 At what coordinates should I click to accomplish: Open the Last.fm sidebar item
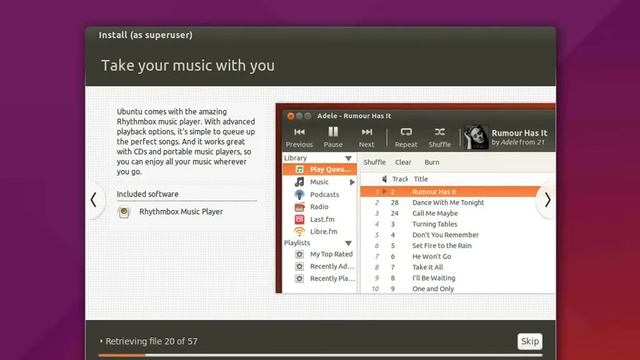click(322, 220)
